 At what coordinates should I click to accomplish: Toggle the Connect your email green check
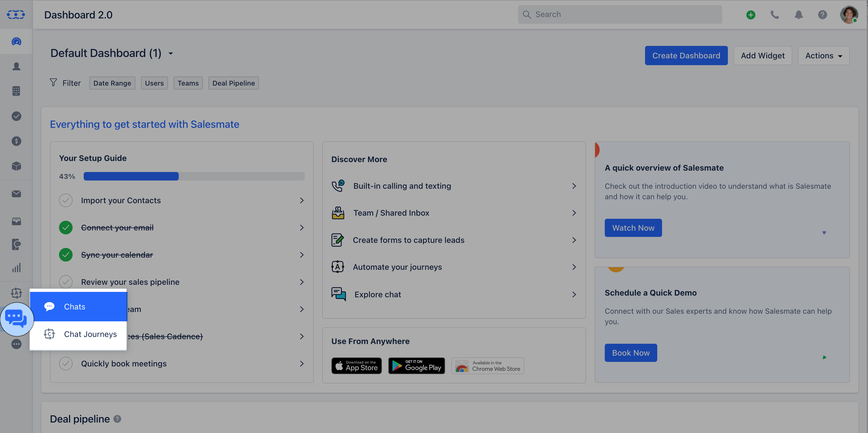pos(66,228)
